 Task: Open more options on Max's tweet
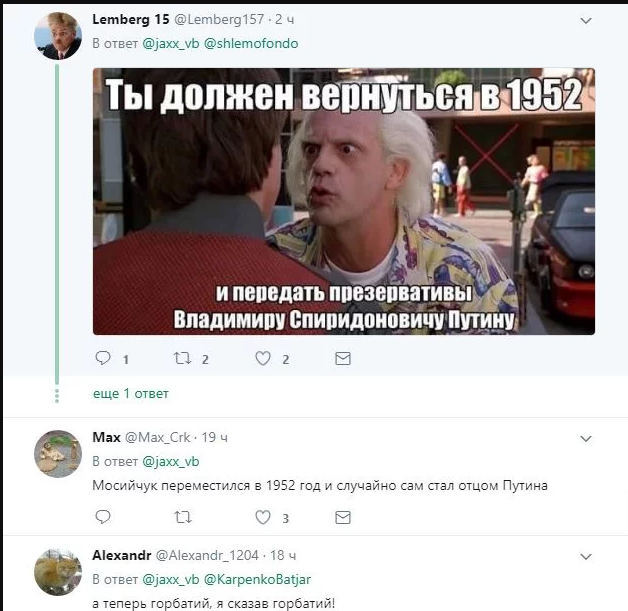(x=586, y=439)
